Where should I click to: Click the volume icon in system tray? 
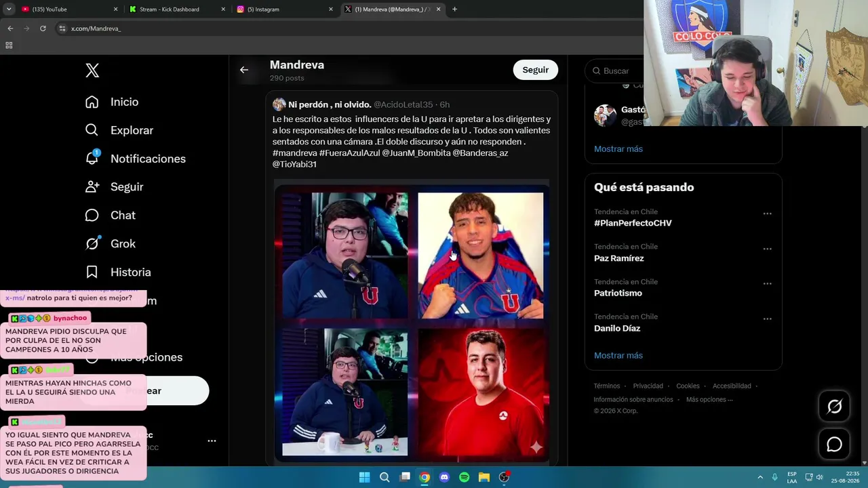coord(819,477)
